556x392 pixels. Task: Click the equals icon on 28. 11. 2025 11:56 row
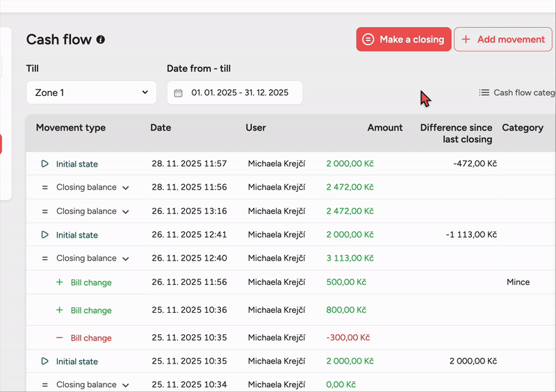[x=45, y=188]
